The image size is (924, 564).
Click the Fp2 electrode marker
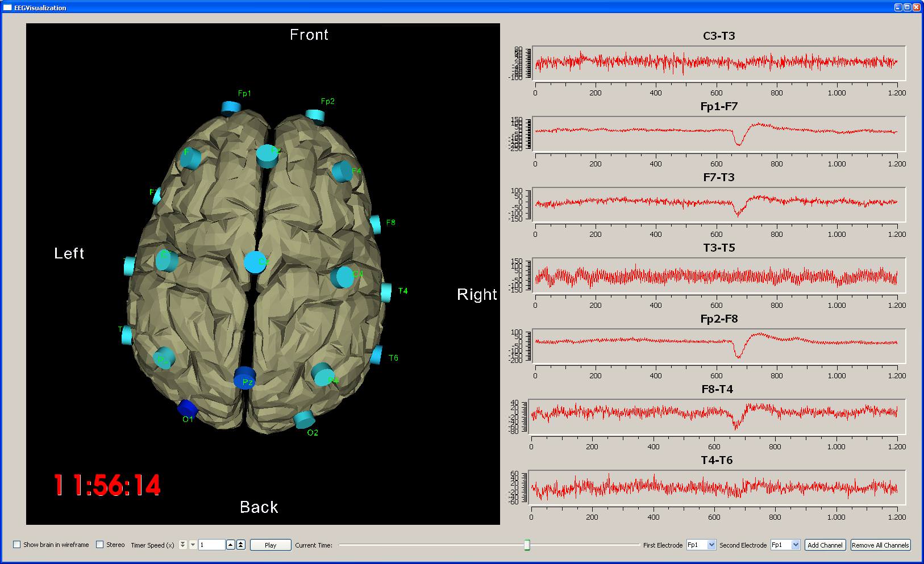[x=315, y=116]
